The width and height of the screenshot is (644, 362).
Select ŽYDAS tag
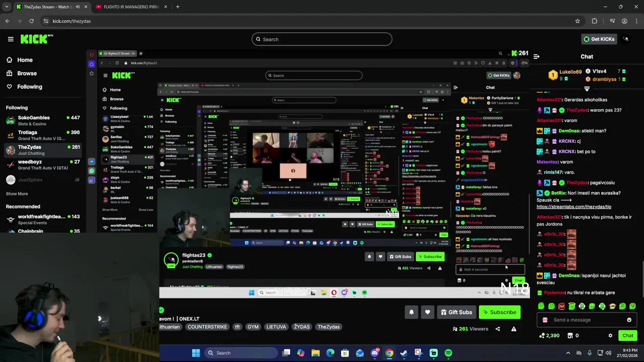302,327
